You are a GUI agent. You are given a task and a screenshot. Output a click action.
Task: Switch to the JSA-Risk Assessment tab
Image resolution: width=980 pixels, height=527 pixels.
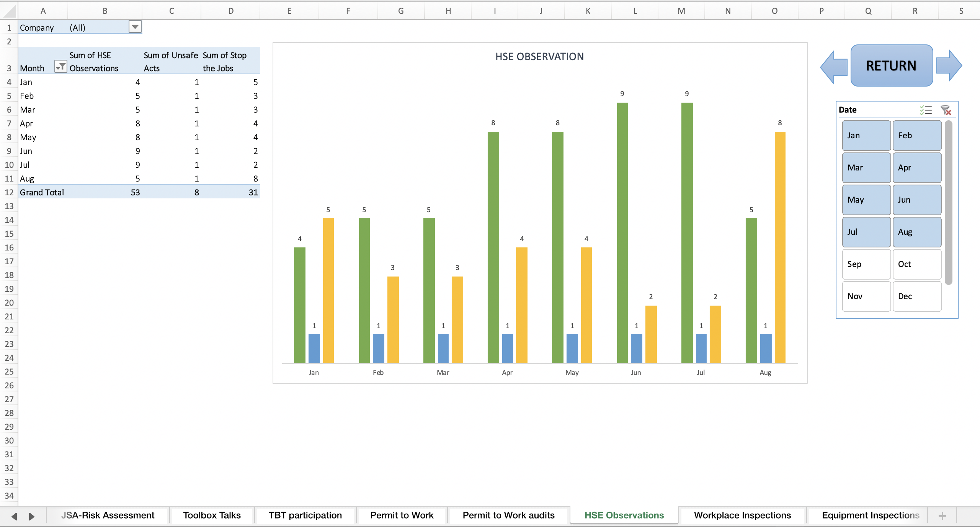108,515
